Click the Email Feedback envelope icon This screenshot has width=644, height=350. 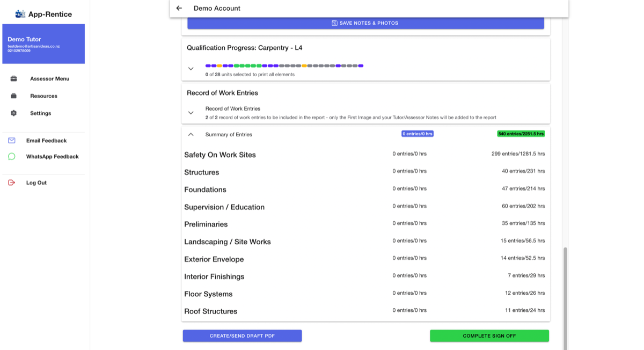(x=12, y=141)
